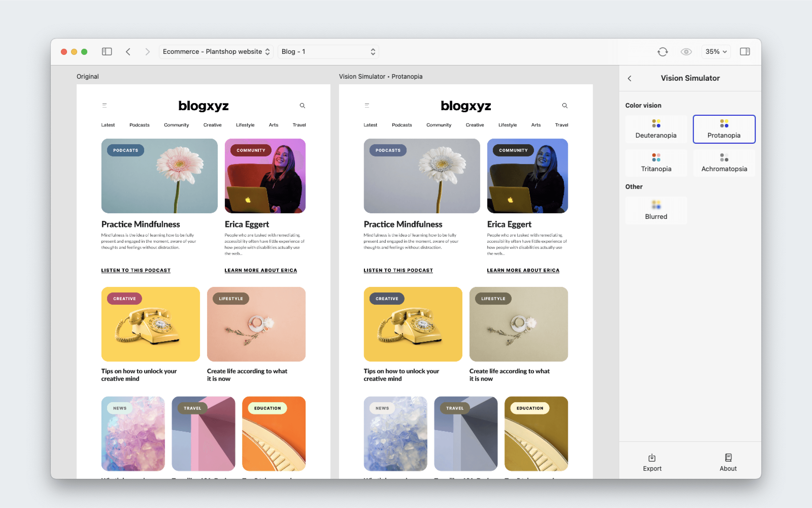The image size is (812, 508).
Task: Click Lifestyle in the Protanopia preview navigation
Action: pyautogui.click(x=507, y=125)
